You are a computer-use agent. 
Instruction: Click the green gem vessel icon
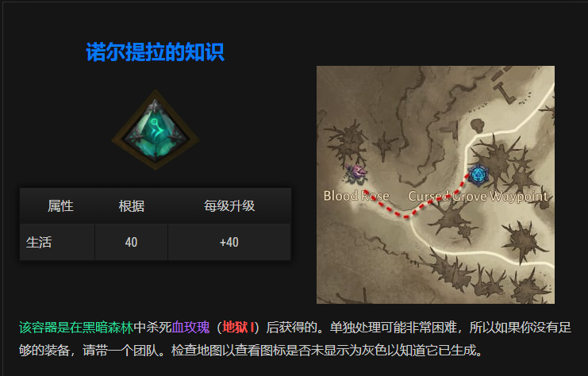coord(156,130)
